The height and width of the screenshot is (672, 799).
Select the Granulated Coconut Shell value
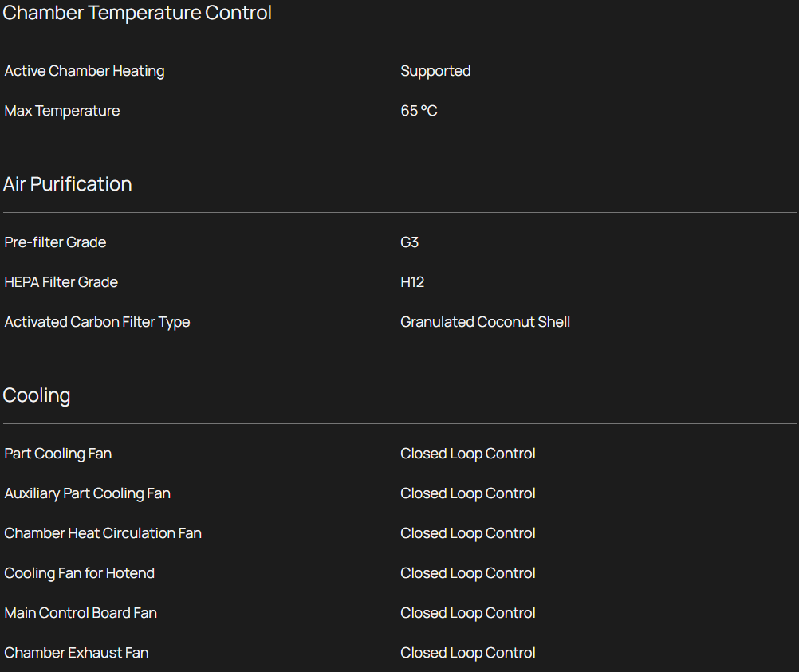[x=485, y=322]
